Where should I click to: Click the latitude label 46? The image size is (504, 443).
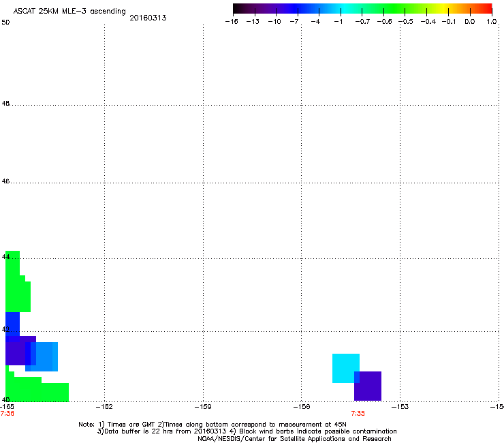click(5, 181)
